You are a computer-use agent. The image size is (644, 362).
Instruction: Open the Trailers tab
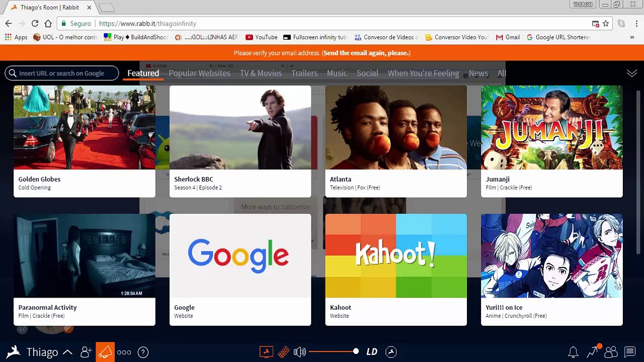(304, 73)
